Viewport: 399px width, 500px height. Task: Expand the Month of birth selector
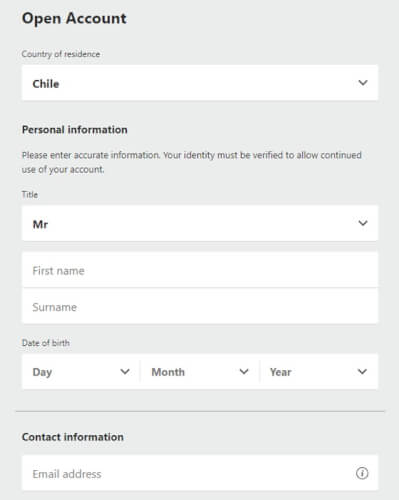[x=200, y=372]
